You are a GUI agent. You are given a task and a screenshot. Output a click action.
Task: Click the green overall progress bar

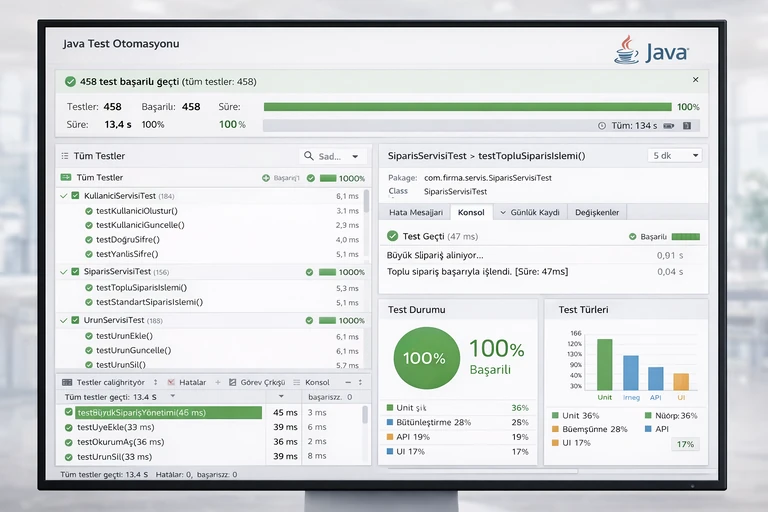point(467,107)
